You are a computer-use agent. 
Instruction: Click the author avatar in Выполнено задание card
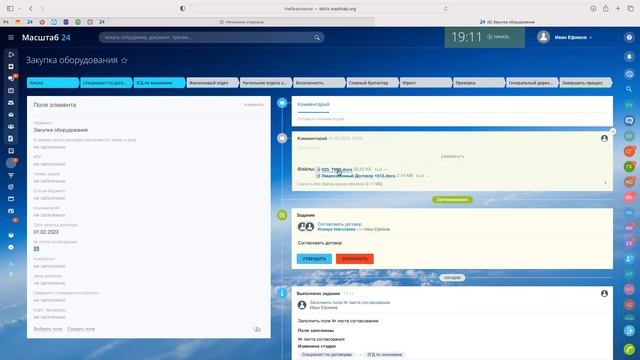tap(604, 293)
